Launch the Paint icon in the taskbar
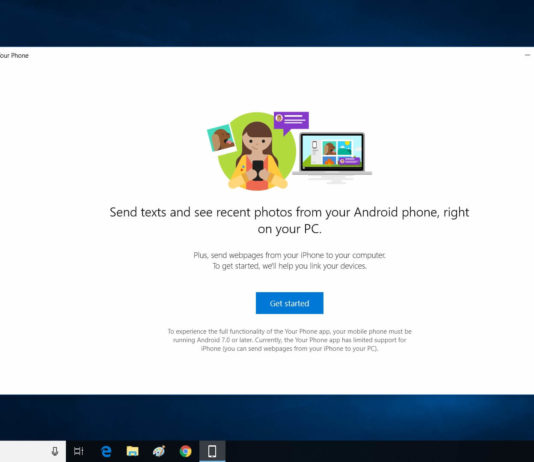The width and height of the screenshot is (534, 462). pos(159,451)
